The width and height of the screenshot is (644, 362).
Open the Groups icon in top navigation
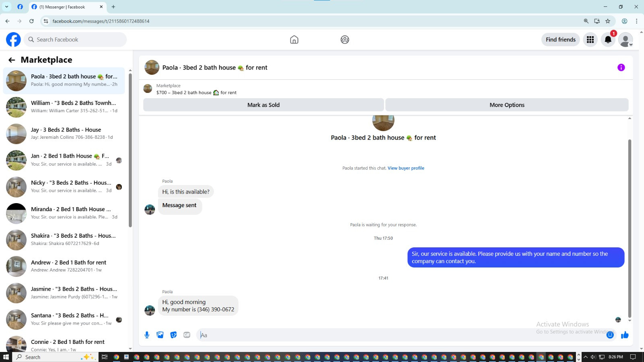[x=345, y=39]
